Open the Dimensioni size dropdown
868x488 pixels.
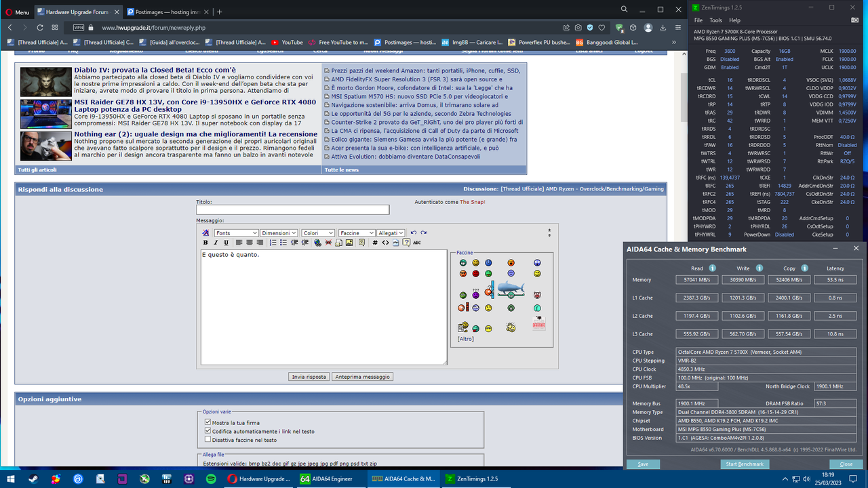(x=279, y=233)
